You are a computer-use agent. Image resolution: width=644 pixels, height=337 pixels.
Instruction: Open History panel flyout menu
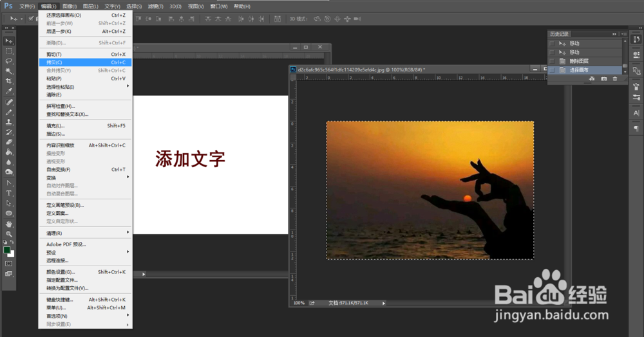[624, 34]
